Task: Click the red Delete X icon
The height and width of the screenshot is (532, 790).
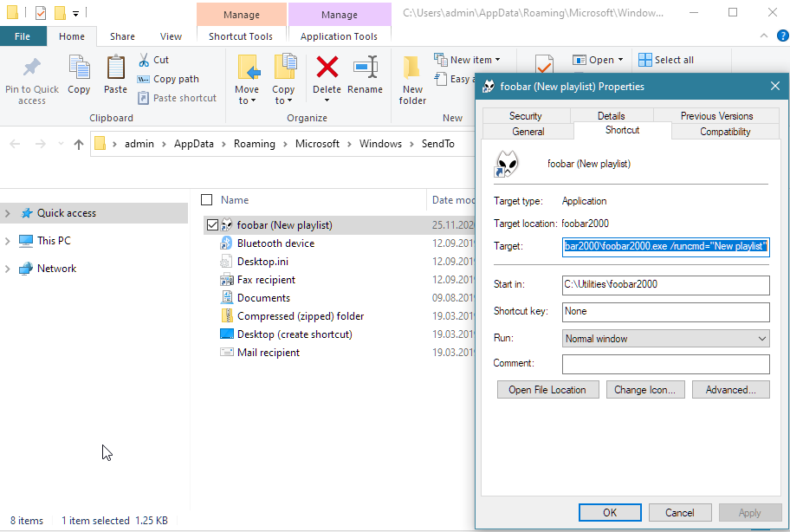Action: [x=327, y=68]
